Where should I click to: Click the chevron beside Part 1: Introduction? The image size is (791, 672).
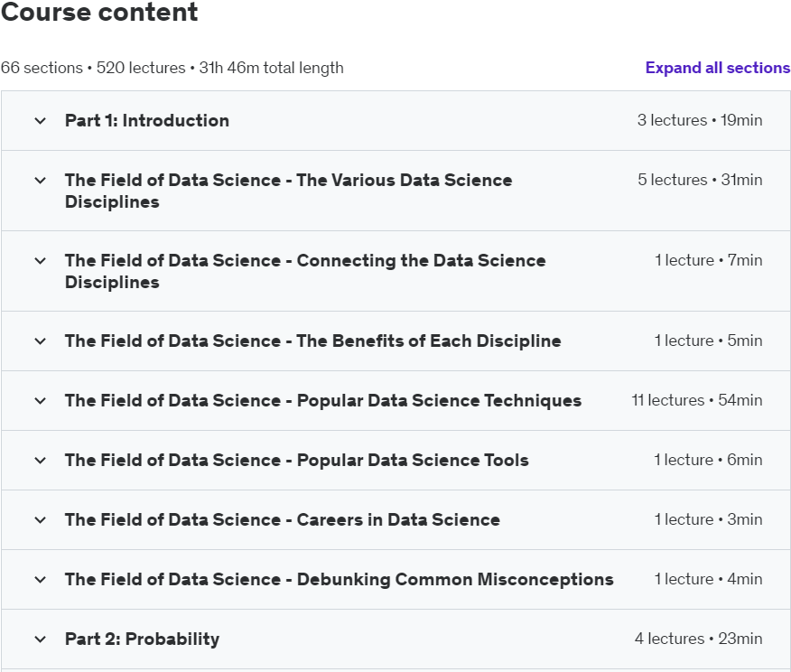40,121
